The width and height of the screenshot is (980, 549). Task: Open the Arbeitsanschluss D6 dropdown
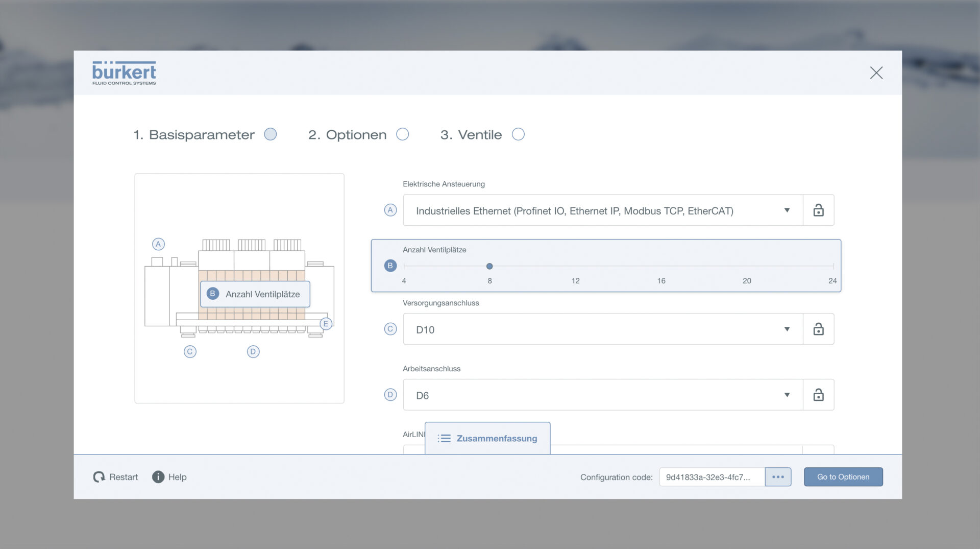[x=602, y=395]
